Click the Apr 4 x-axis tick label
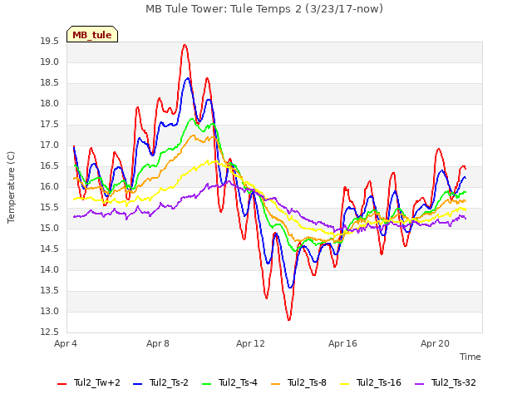532x399 pixels. point(66,343)
